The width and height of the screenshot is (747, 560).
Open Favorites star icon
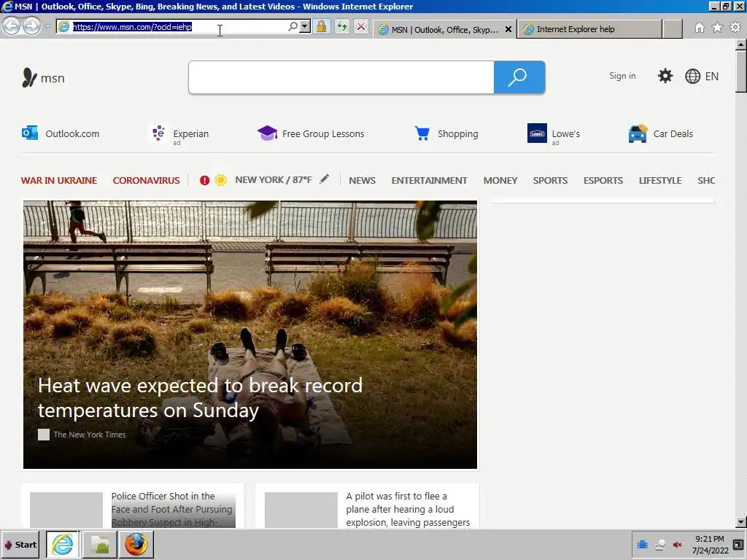point(717,28)
